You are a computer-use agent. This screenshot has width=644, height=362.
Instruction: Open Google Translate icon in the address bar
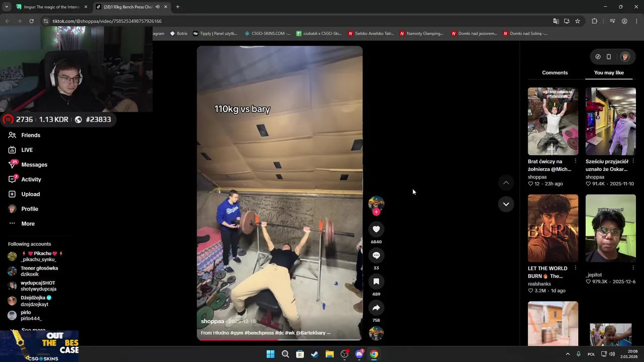556,21
